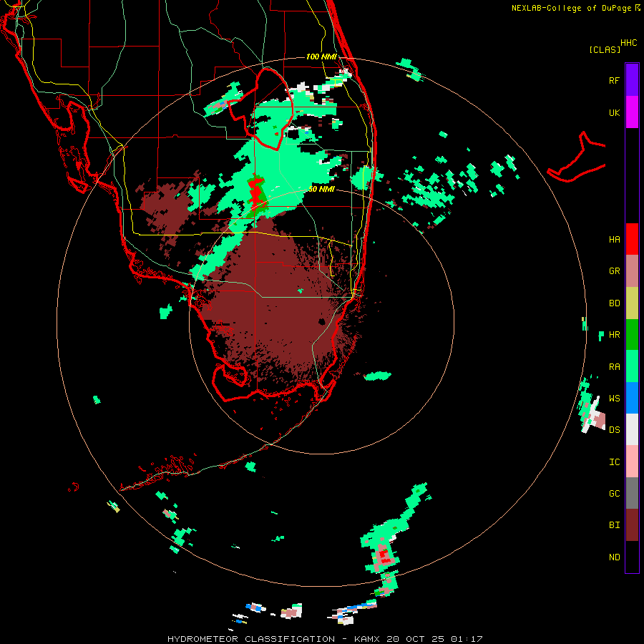Click the 01:17 timestamp

pyautogui.click(x=466, y=639)
